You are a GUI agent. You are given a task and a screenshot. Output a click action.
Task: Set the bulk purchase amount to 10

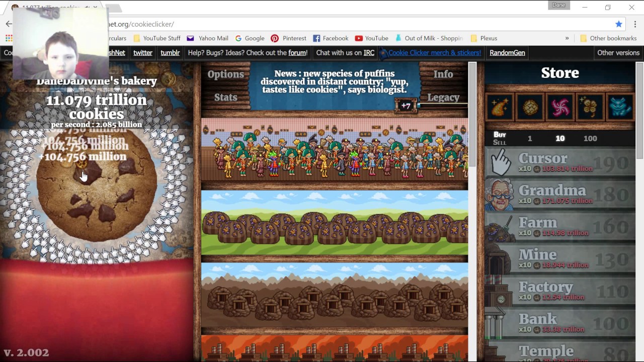click(560, 139)
